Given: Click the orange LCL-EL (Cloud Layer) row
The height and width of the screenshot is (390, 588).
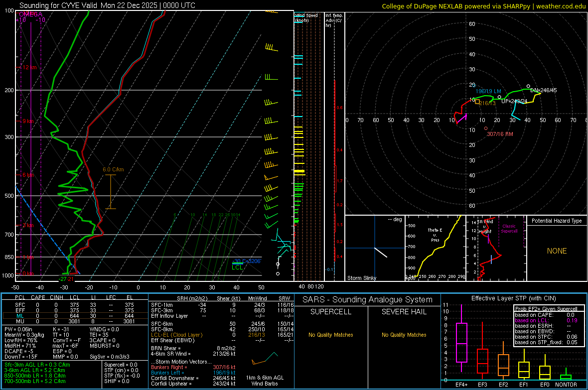Looking at the screenshot, I should click(x=222, y=335).
